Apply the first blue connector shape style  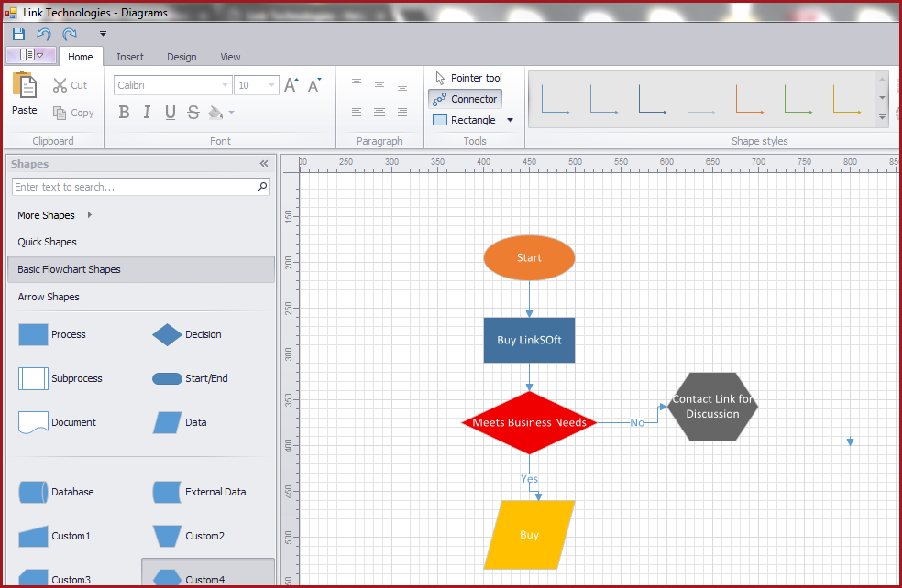click(x=555, y=99)
